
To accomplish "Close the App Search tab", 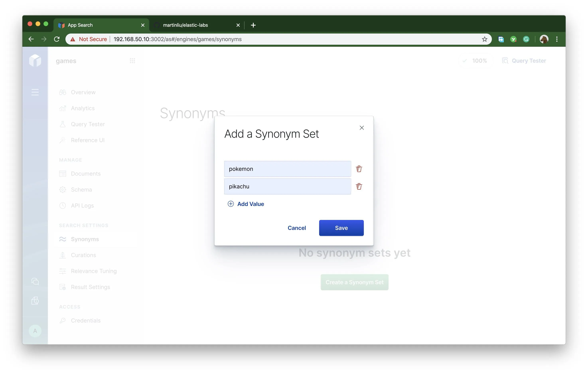I will pyautogui.click(x=143, y=25).
